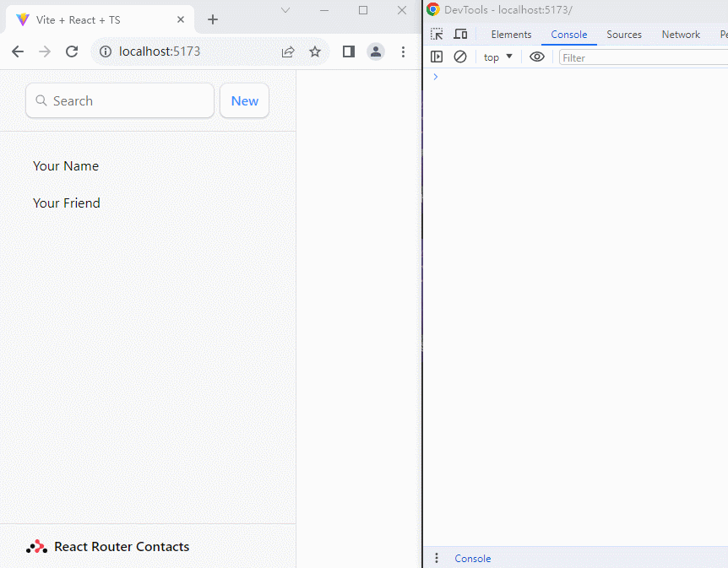
Task: Reload the localhost page
Action: point(72,51)
